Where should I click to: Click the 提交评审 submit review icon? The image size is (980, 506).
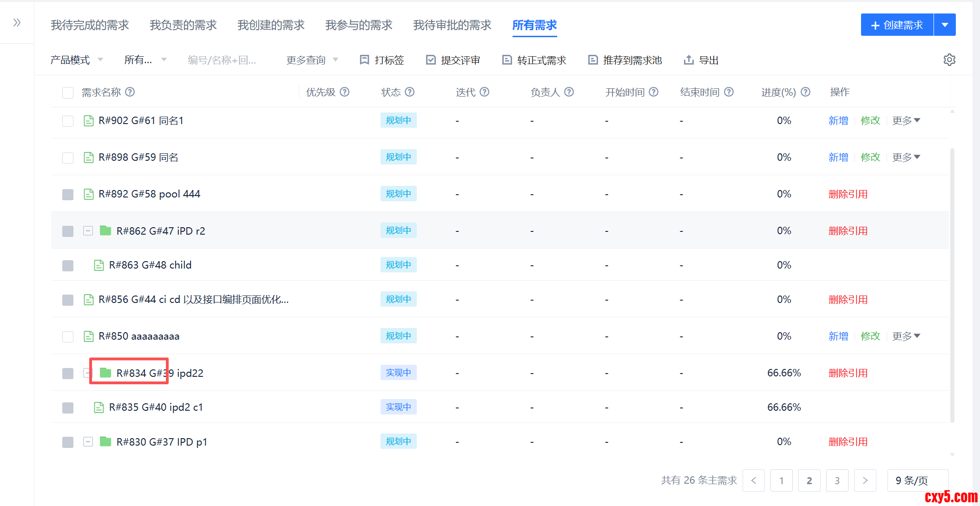(431, 60)
